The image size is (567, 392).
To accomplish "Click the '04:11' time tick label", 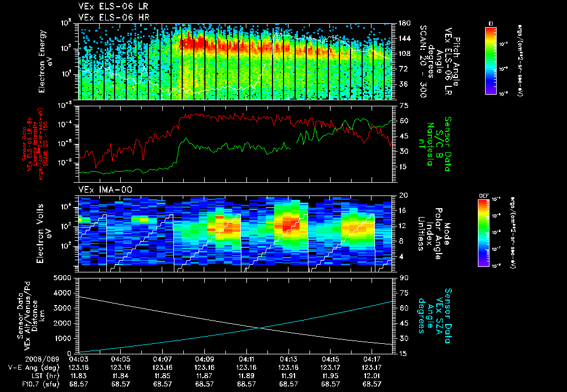I will pos(246,359).
